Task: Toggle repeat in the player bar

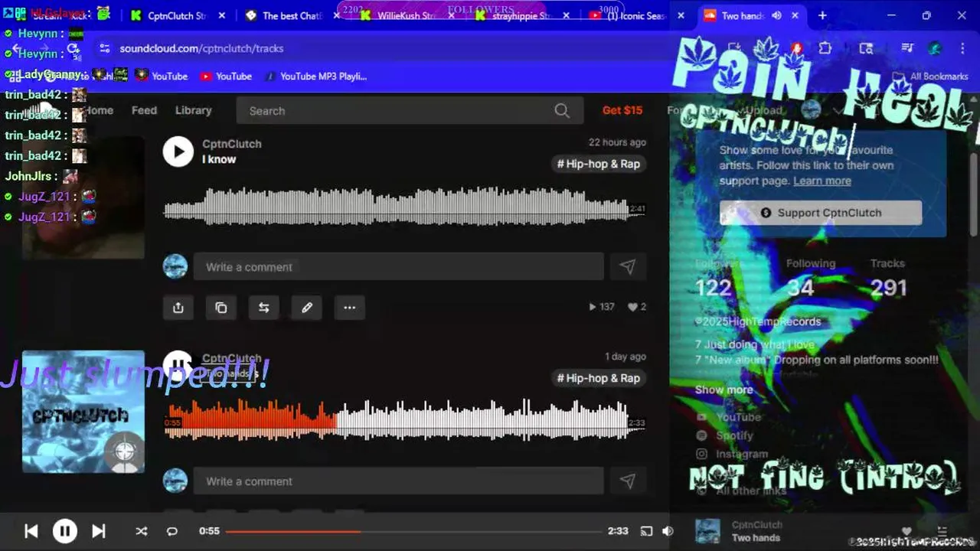Action: coord(172,531)
